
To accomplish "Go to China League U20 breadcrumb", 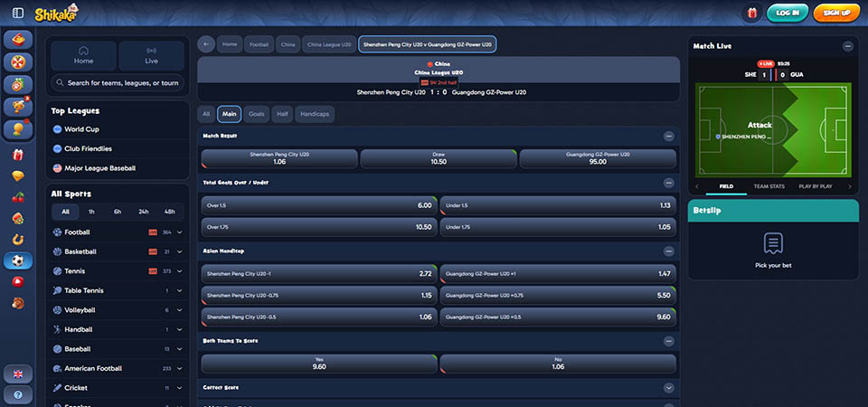I will (x=329, y=44).
